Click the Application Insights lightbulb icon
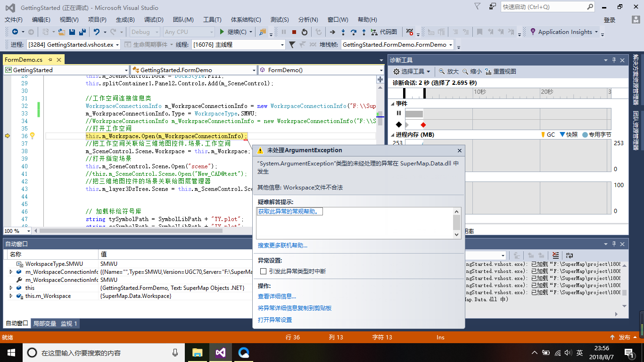 (x=533, y=32)
